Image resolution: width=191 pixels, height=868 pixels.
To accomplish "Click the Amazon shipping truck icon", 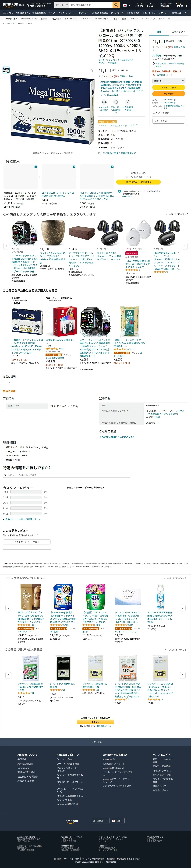I will coord(104,102).
